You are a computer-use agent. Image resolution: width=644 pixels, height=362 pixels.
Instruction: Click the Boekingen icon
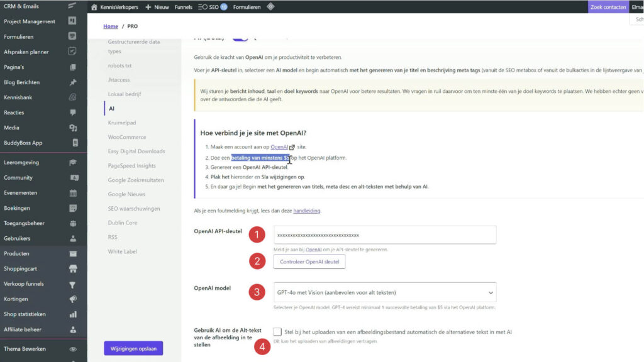[x=73, y=208]
